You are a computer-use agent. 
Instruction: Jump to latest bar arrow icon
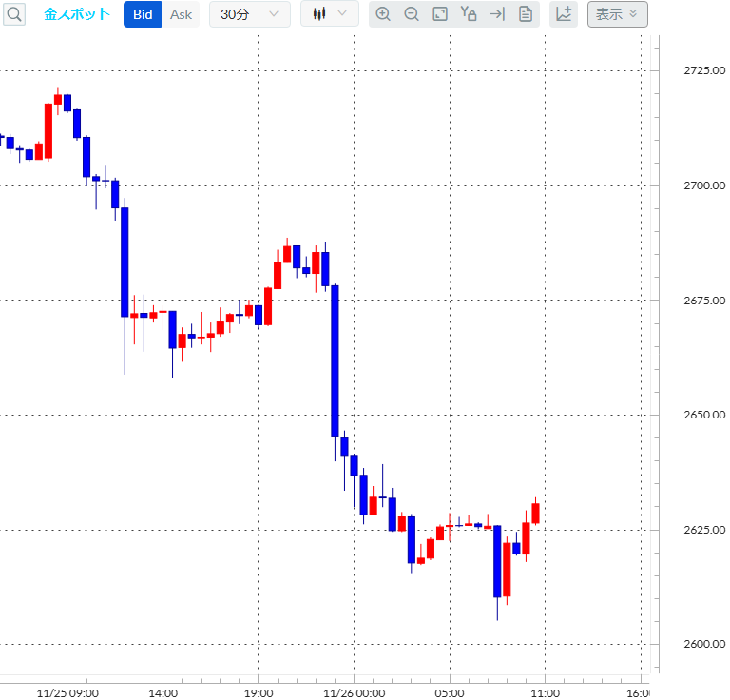(497, 14)
